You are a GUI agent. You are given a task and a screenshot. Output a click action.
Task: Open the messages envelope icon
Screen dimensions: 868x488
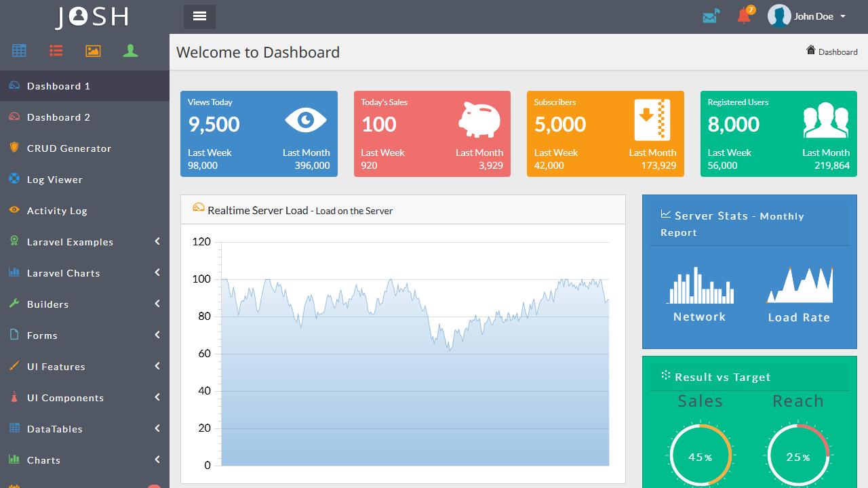click(711, 15)
